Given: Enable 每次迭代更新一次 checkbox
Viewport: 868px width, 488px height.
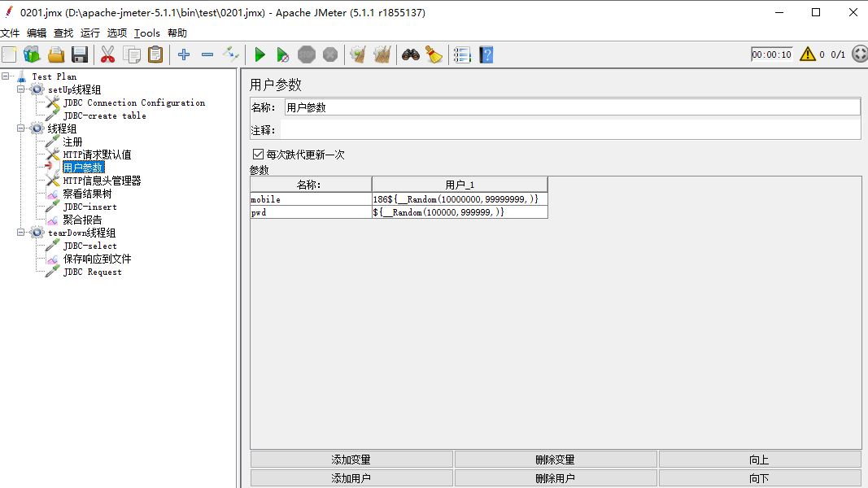Looking at the screenshot, I should click(259, 153).
